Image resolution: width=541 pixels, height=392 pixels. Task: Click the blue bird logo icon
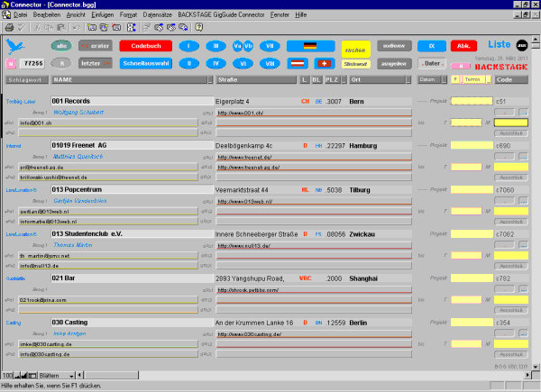(13, 45)
